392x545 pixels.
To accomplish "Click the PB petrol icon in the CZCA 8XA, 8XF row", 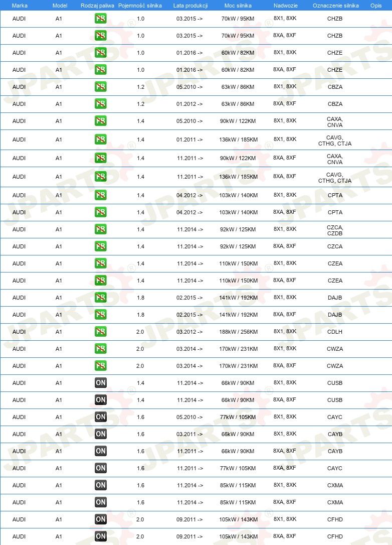I will (101, 246).
